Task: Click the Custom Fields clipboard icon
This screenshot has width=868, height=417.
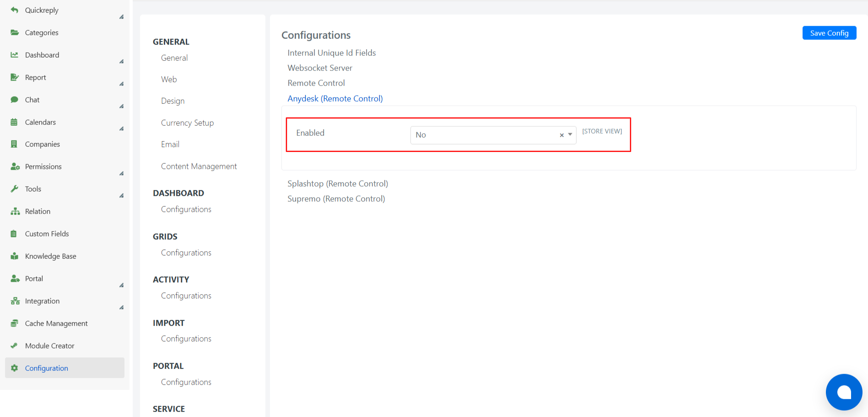Action: pyautogui.click(x=14, y=234)
